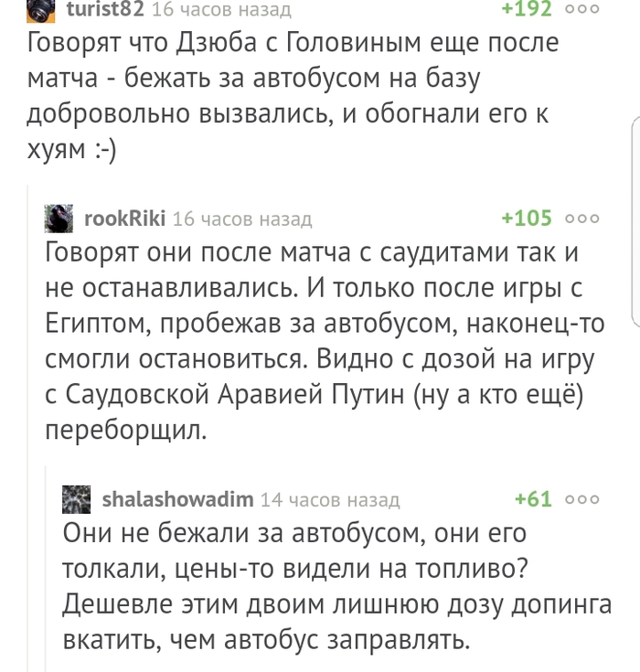Open rookRiki's user profile link
This screenshot has width=640, height=672.
pyautogui.click(x=123, y=219)
